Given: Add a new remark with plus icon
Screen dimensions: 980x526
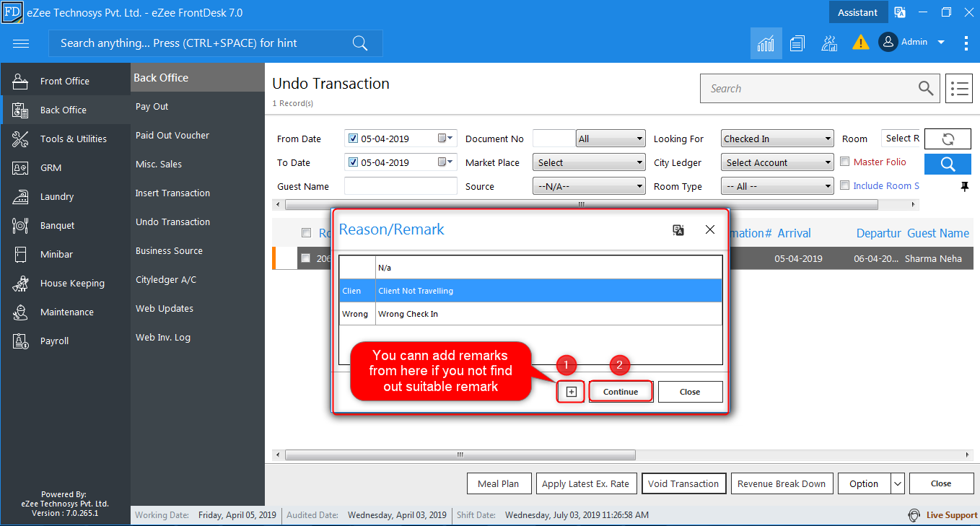Looking at the screenshot, I should [572, 392].
